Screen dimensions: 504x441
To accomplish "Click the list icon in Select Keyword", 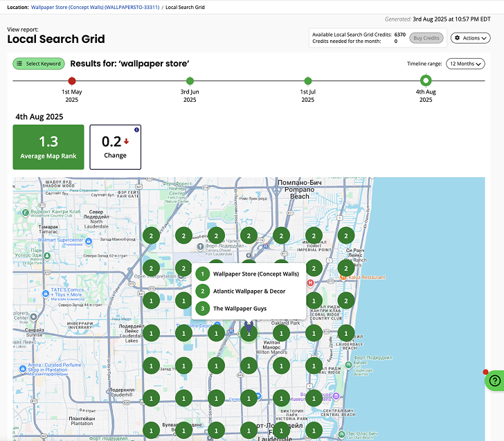I will [20, 64].
